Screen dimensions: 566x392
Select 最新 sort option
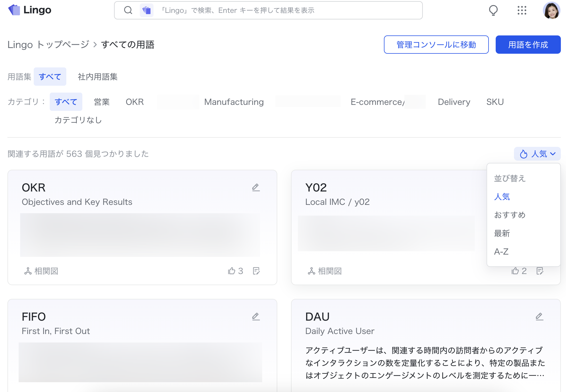502,233
